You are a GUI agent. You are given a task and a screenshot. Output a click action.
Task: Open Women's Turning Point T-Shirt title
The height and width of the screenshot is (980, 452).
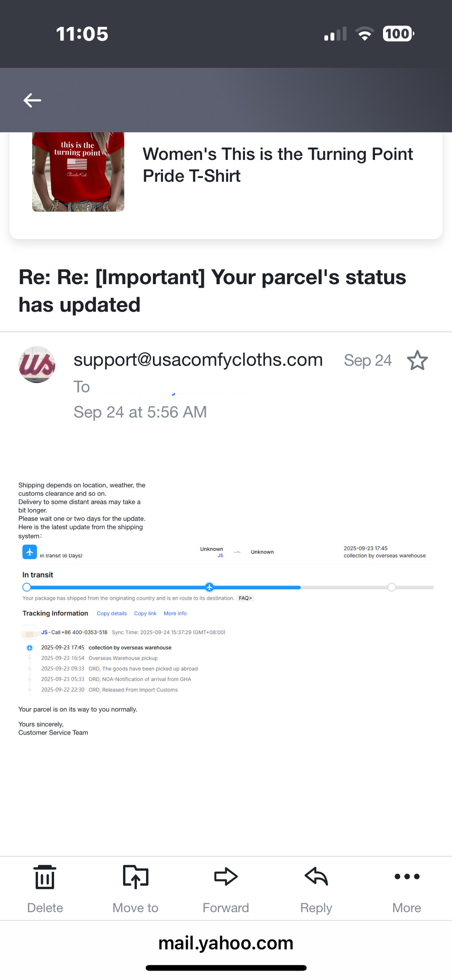pos(278,165)
